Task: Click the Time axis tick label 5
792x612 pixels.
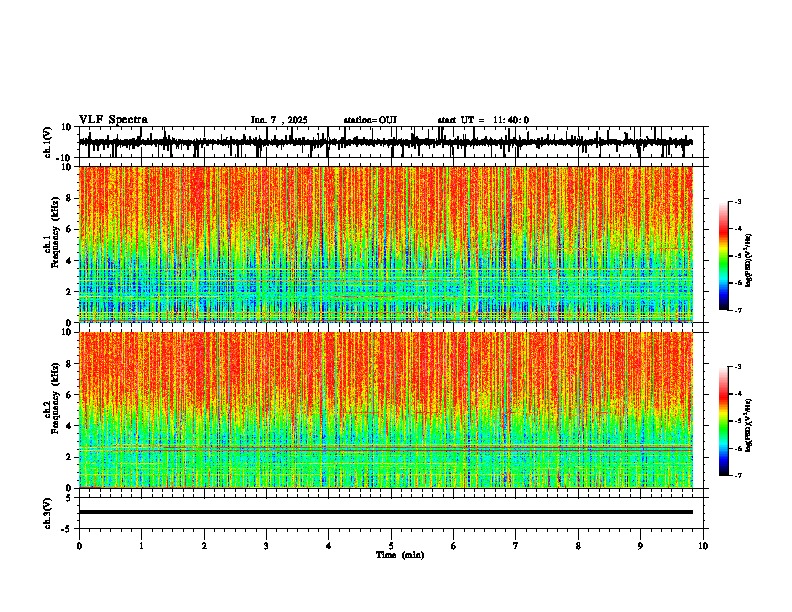Action: (391, 546)
